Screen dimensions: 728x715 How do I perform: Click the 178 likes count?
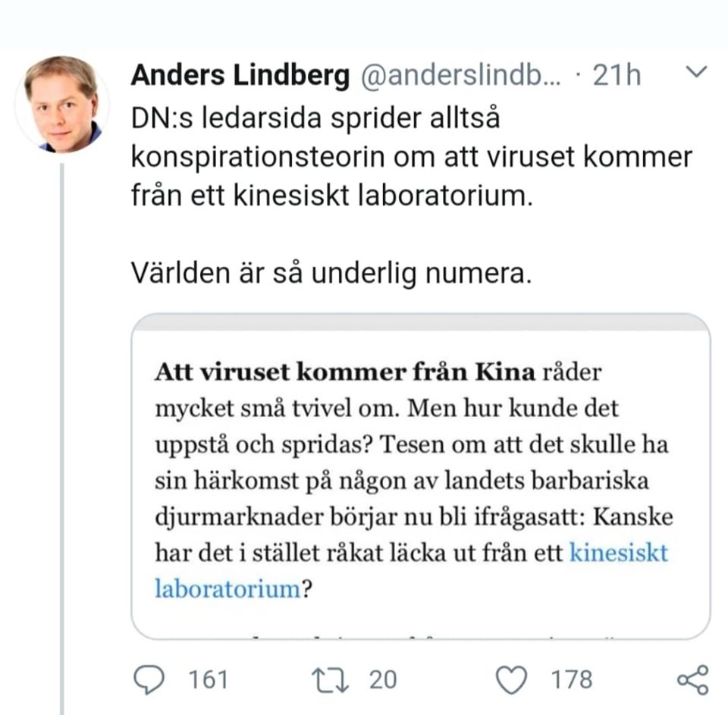tap(572, 679)
